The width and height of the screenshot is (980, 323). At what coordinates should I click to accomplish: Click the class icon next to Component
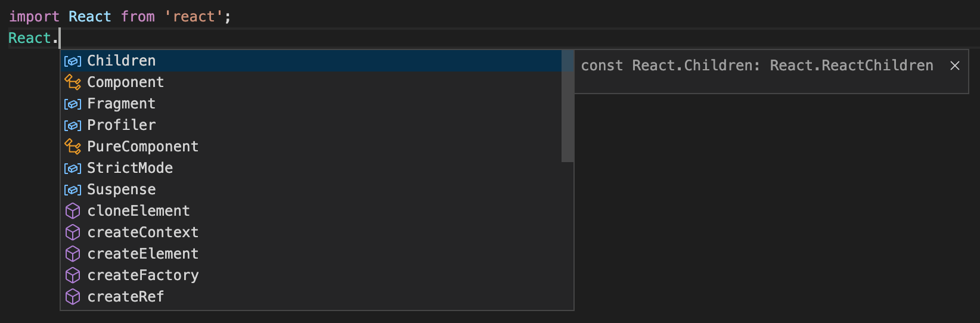click(73, 82)
